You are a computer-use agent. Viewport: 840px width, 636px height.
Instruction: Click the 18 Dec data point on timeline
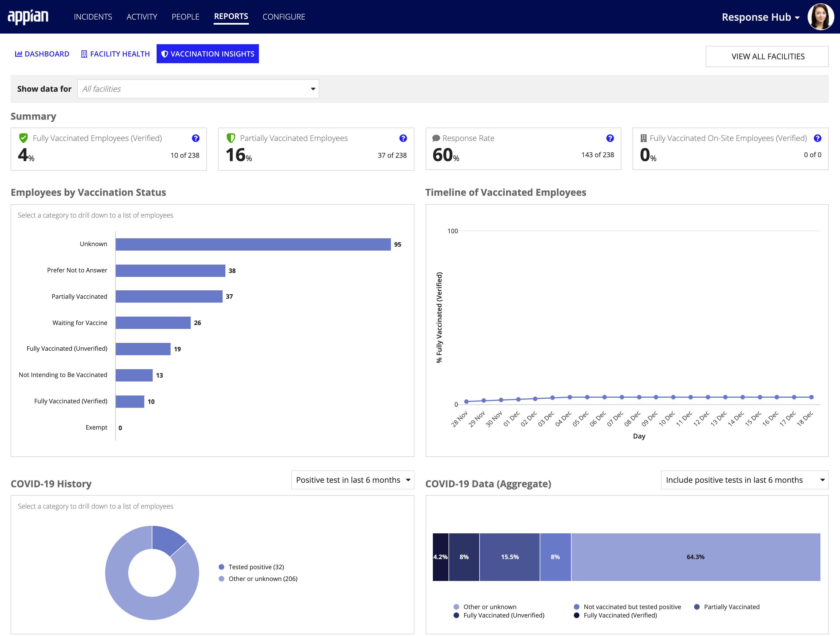811,397
